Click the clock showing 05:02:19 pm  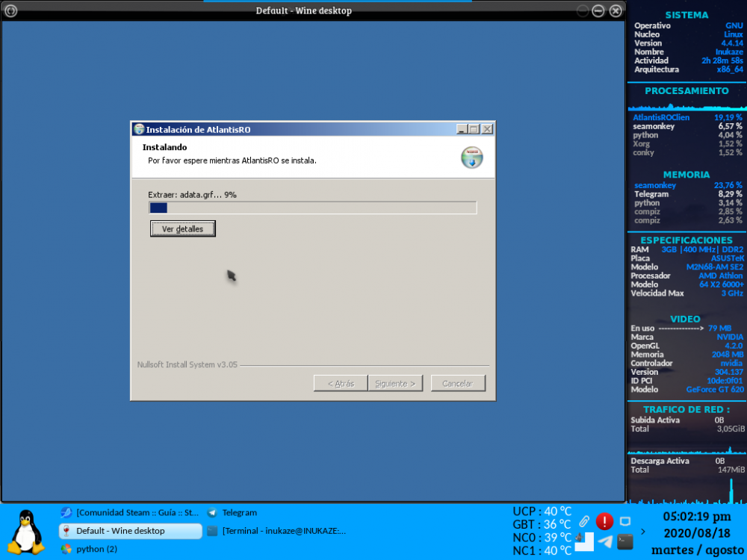(x=698, y=516)
